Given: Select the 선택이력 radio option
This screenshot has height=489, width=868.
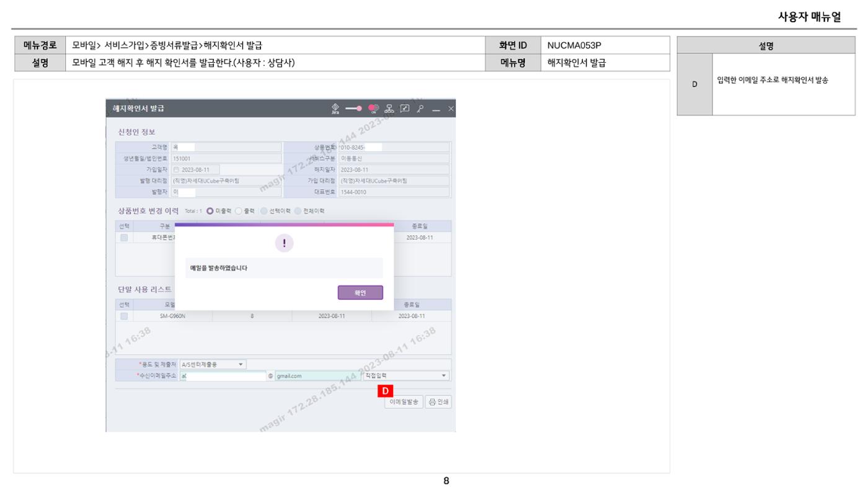Looking at the screenshot, I should click(264, 210).
